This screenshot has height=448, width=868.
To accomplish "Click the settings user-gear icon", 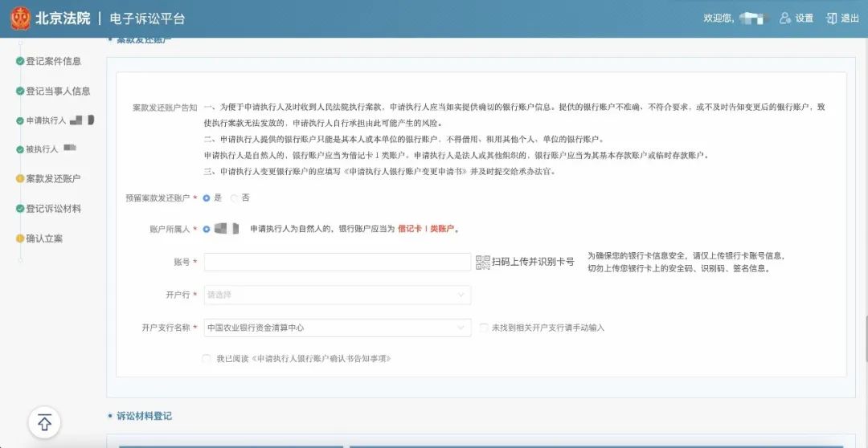I will [x=785, y=18].
